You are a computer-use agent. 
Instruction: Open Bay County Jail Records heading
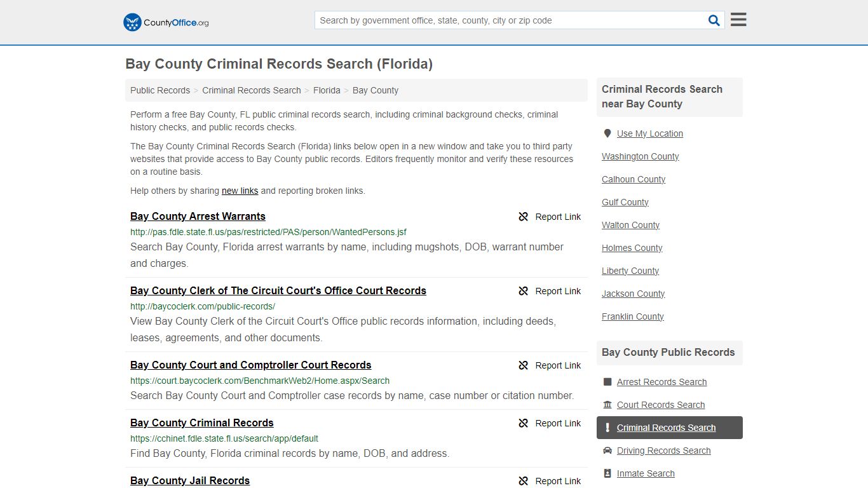(x=190, y=480)
